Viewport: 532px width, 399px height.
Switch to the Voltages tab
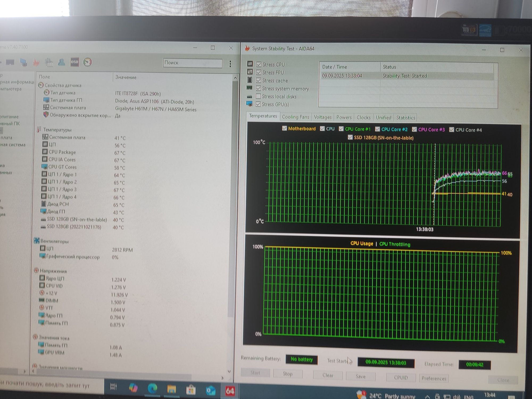323,117
